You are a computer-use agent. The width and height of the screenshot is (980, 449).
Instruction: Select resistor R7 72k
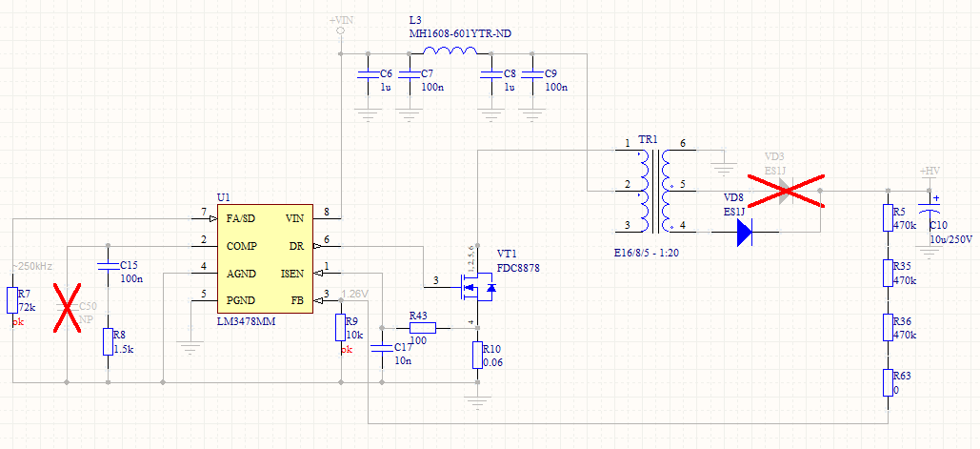click(x=12, y=300)
